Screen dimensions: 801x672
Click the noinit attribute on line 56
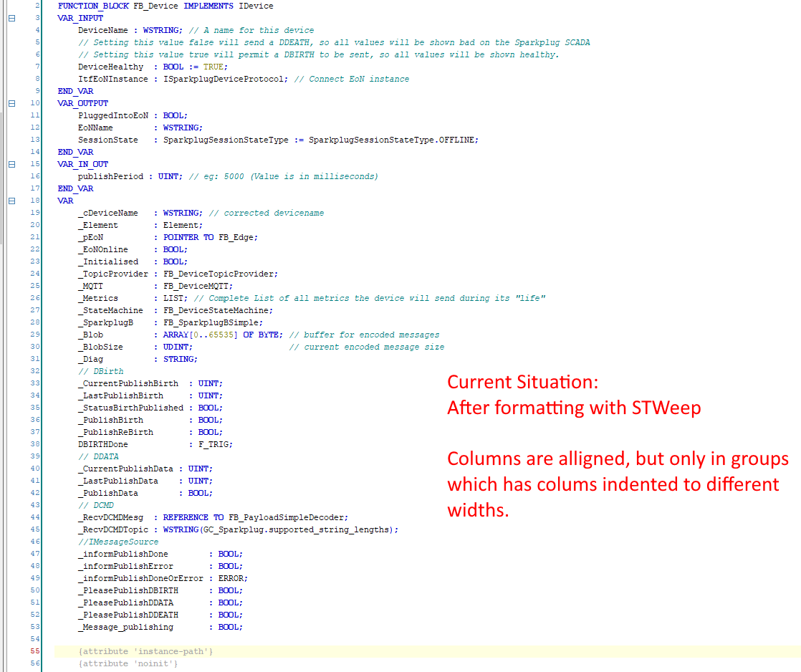tap(129, 663)
